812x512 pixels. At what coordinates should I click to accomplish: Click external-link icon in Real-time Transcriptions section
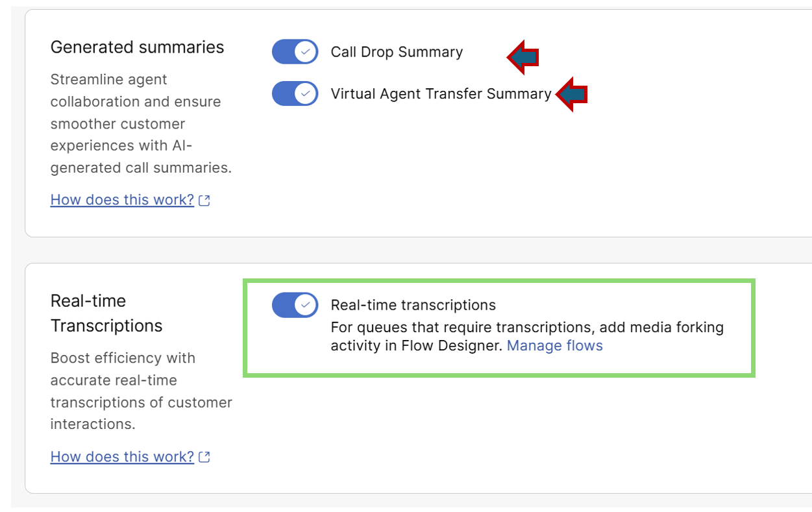point(204,457)
